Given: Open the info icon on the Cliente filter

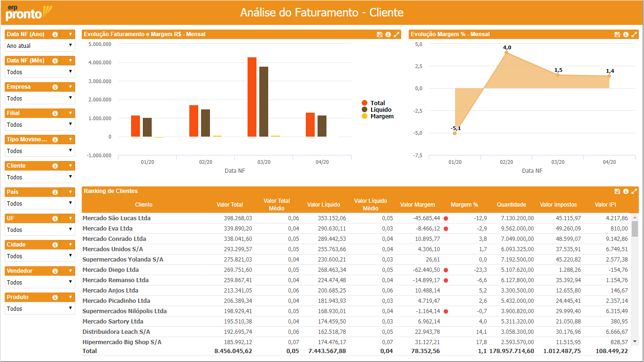Looking at the screenshot, I should point(56,166).
